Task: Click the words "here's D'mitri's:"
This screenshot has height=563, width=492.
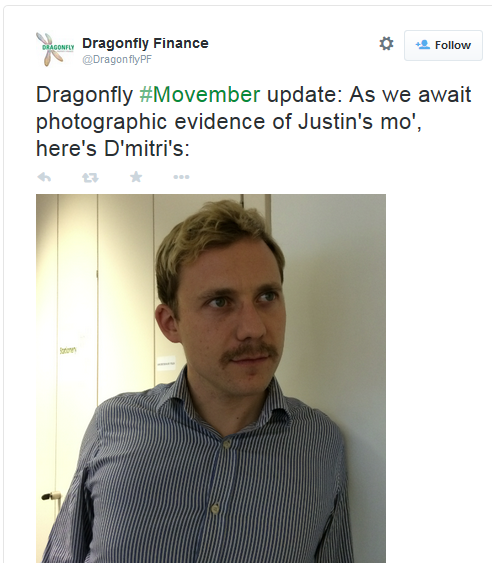Action: pyautogui.click(x=113, y=148)
